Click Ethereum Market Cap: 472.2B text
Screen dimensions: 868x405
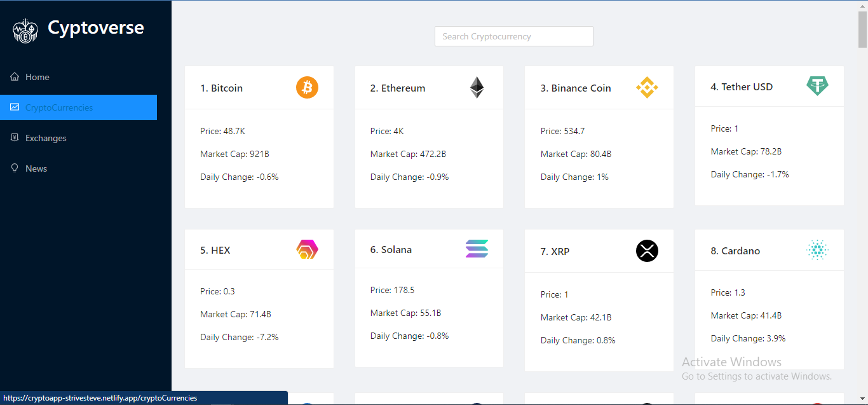click(408, 154)
